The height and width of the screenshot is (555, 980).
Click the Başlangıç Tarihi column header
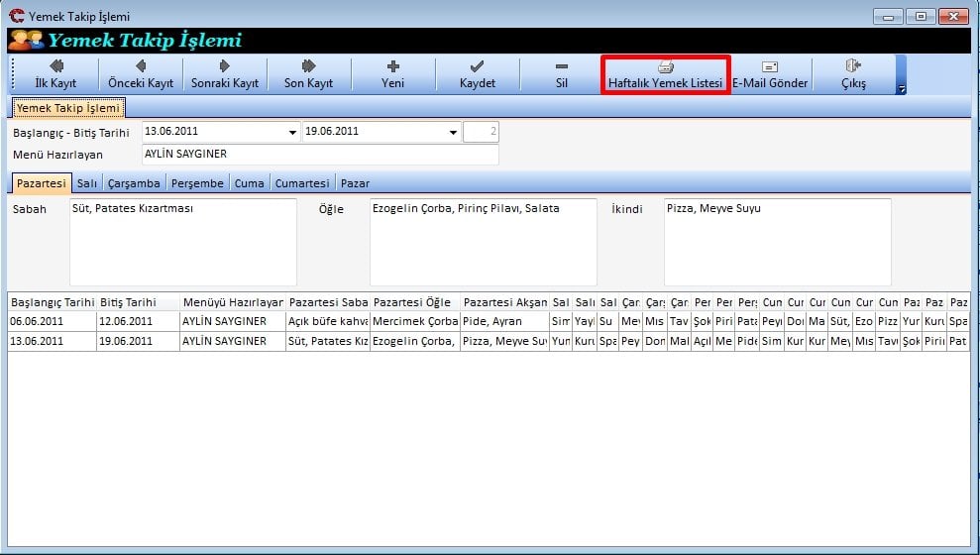tap(52, 302)
